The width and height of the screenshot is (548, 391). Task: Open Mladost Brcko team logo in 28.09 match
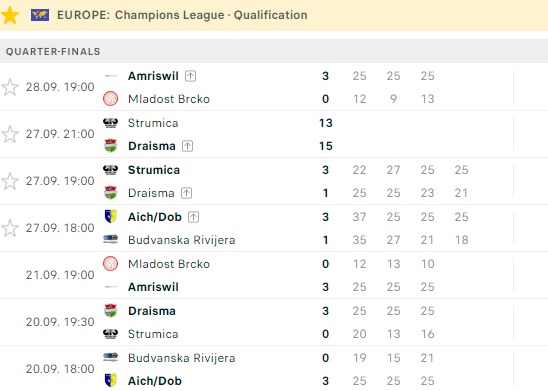110,99
